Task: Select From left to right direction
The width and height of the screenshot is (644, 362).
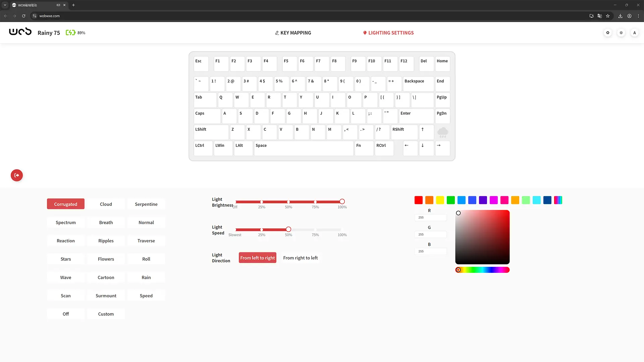Action: (258, 258)
